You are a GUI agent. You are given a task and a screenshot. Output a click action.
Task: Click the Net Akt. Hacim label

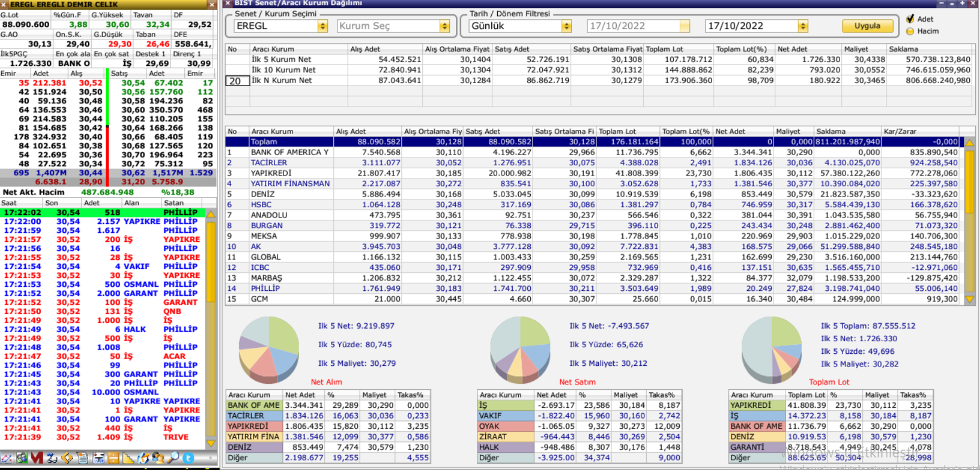tap(34, 192)
